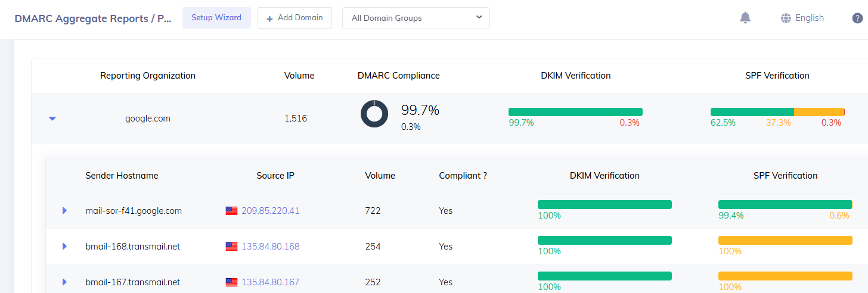Image resolution: width=868 pixels, height=293 pixels.
Task: Click the Compliant ? column header
Action: [x=463, y=176]
